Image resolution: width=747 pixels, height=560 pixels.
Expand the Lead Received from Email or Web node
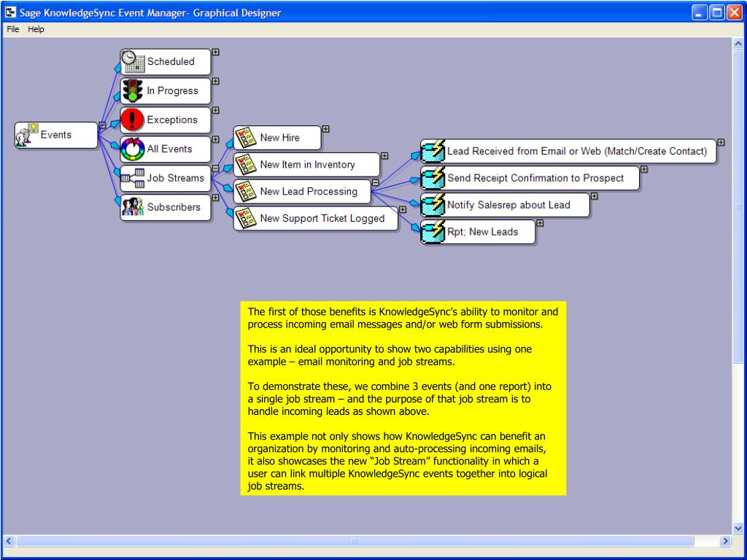[721, 142]
